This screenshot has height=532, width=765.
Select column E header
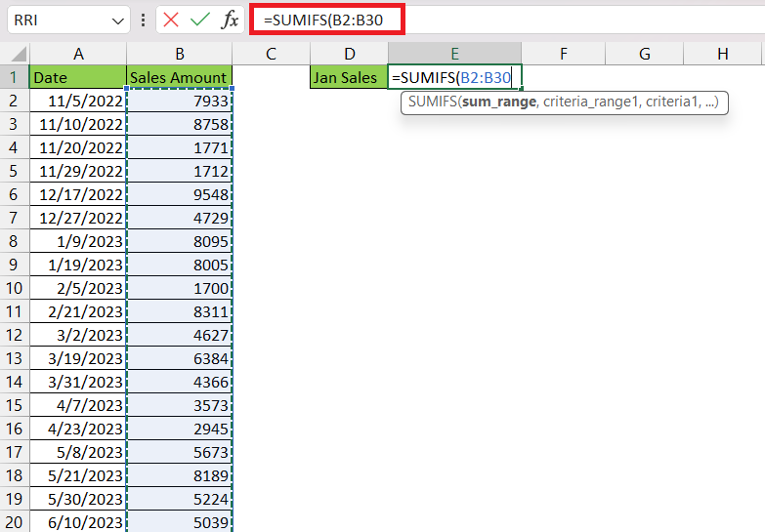[454, 53]
